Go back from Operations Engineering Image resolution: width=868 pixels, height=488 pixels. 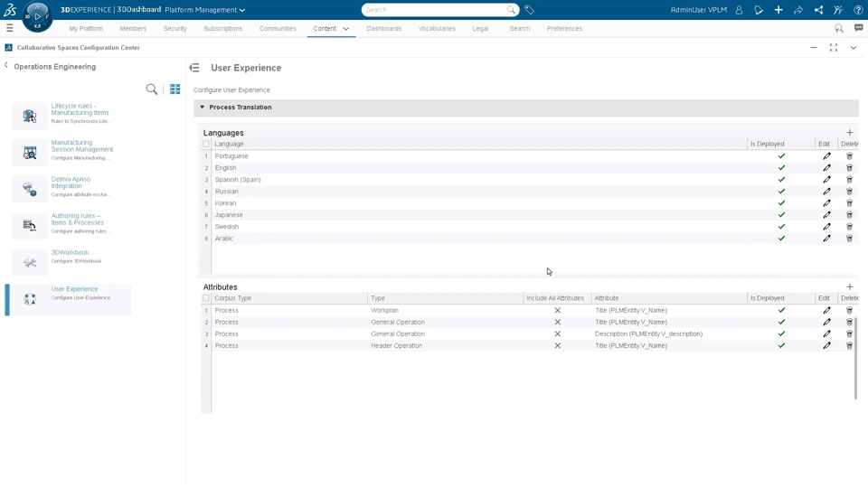(x=6, y=65)
